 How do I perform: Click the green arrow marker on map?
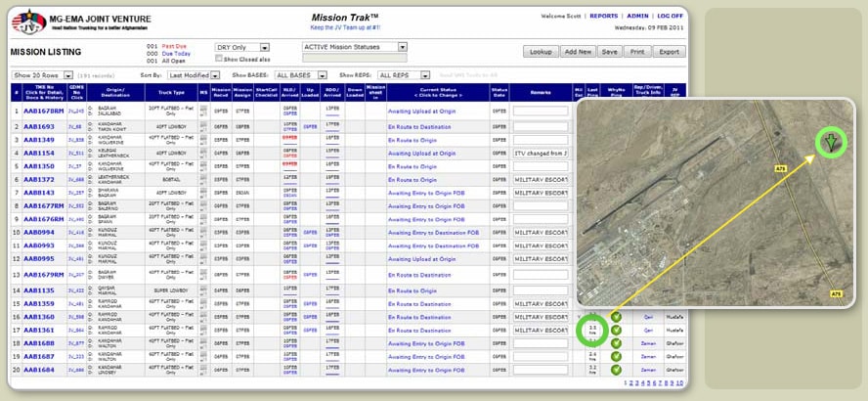pos(832,144)
